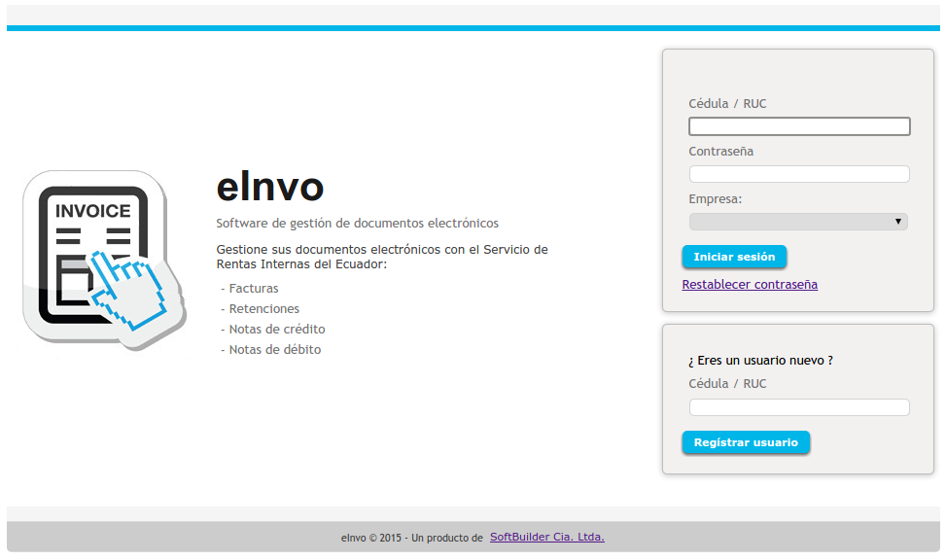Screen dimensions: 946x560
Task: Click the 'Notas de débito' list item
Action: [274, 350]
